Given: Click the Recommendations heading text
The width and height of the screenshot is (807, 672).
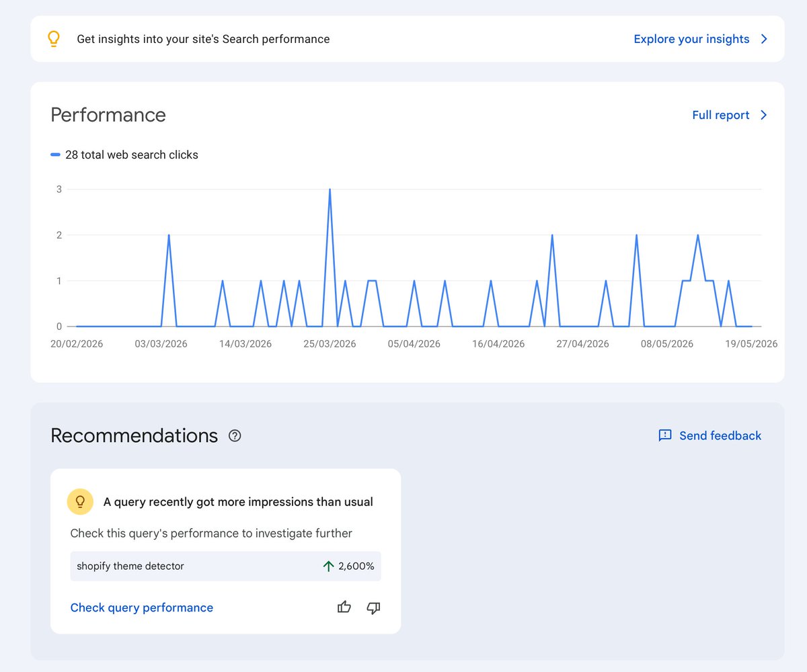Looking at the screenshot, I should click(x=134, y=435).
